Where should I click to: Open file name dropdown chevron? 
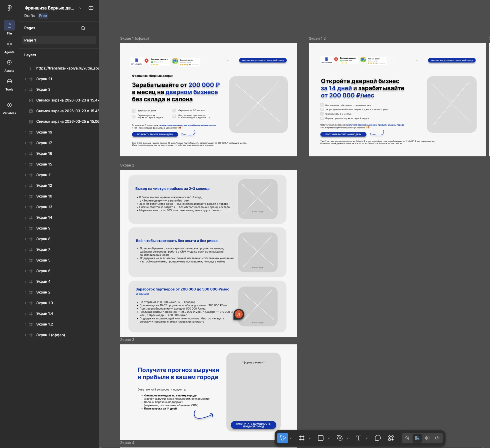click(x=80, y=8)
